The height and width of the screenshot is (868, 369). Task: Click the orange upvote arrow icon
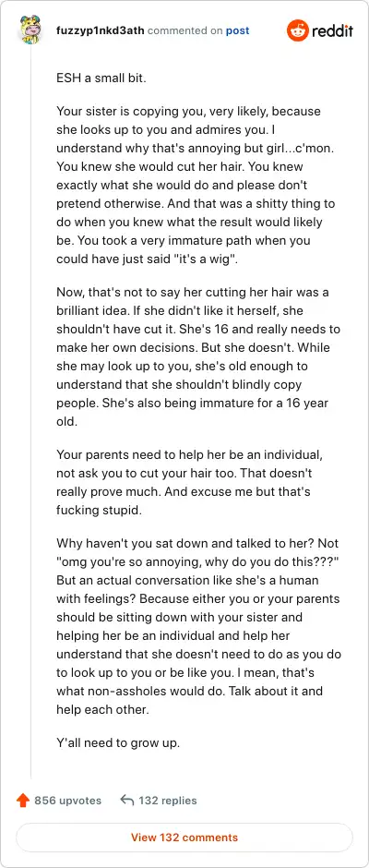(23, 800)
